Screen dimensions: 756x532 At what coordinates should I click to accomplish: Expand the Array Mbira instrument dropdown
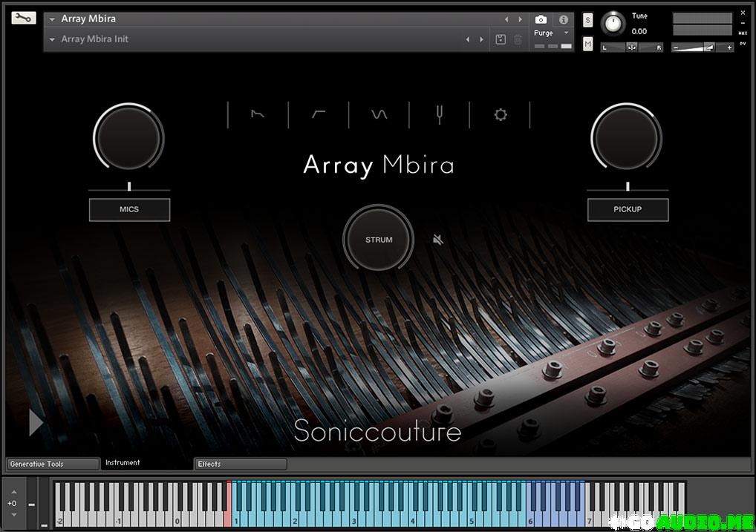click(53, 19)
